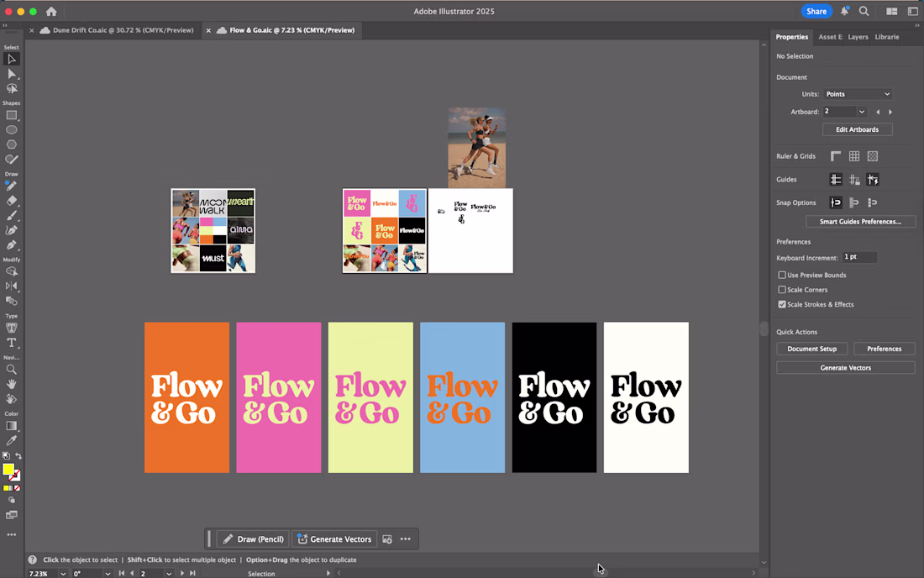Click the Share button
The width and height of the screenshot is (924, 578).
click(x=816, y=11)
